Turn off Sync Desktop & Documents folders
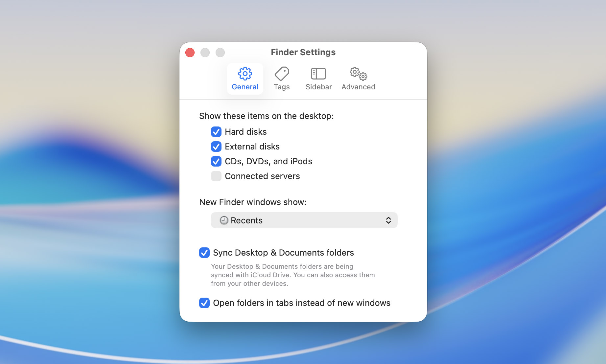Image resolution: width=606 pixels, height=364 pixels. click(x=204, y=253)
